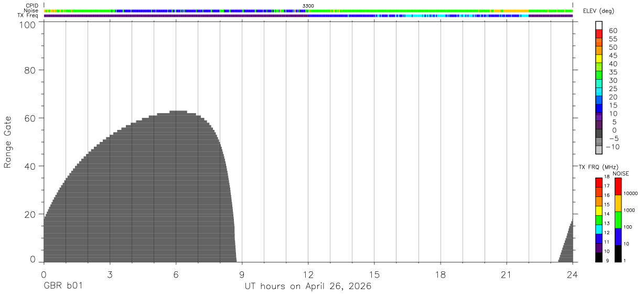The image size is (644, 297).
Task: Click the 40 tick on Range Gate axis
Action: 30,166
